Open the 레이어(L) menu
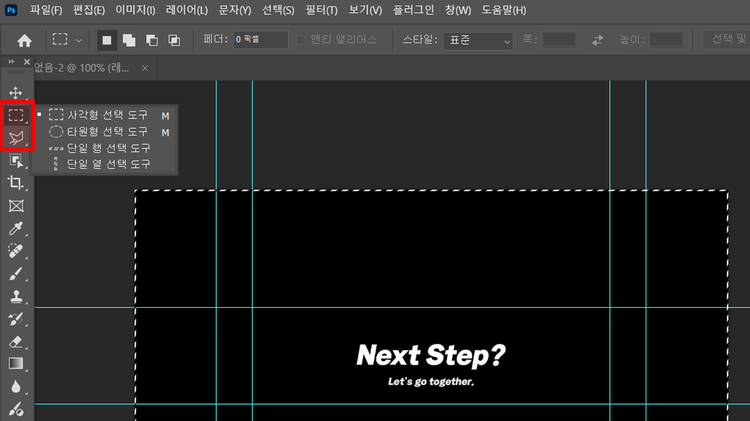The width and height of the screenshot is (750, 421). pyautogui.click(x=187, y=10)
